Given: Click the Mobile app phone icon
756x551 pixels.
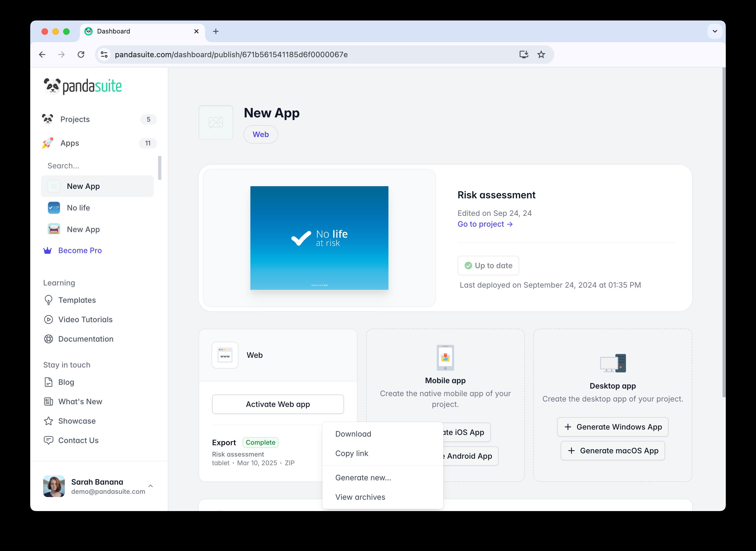Looking at the screenshot, I should click(445, 358).
